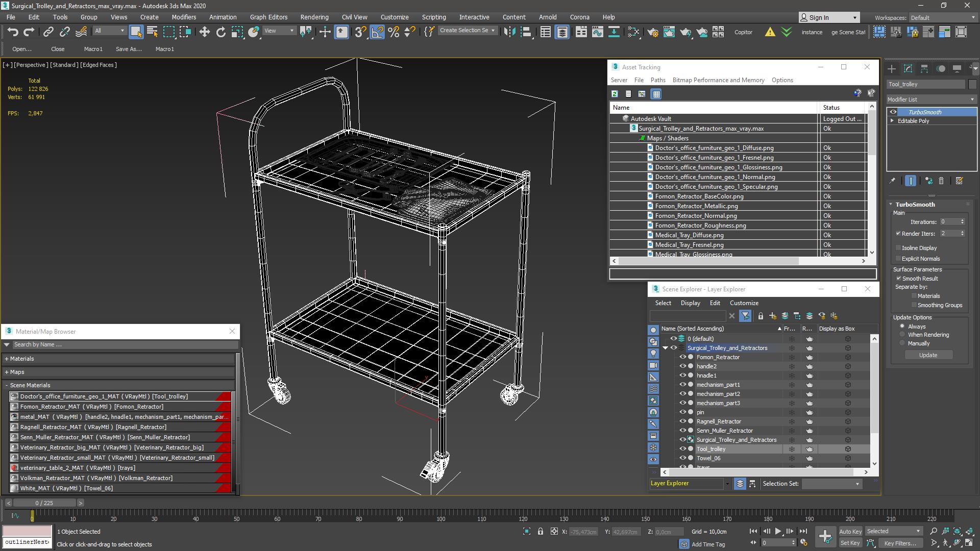Screen dimensions: 980x551
Task: Expand the Editable Poly modifier
Action: (x=892, y=121)
